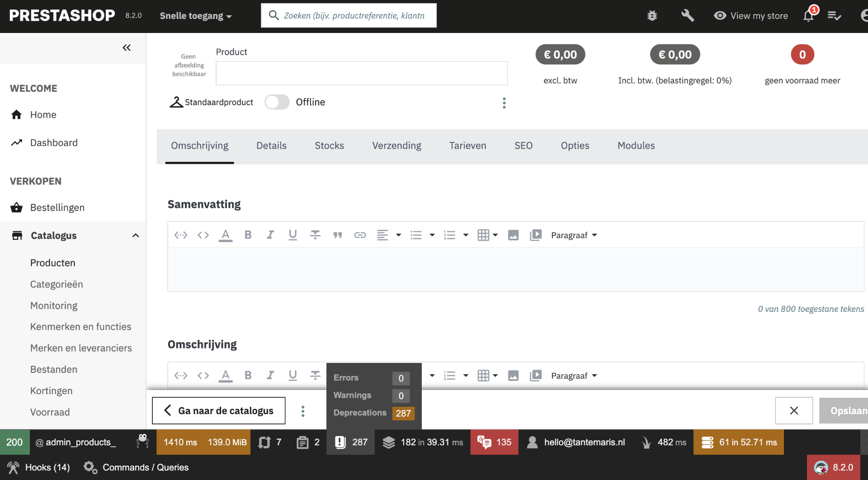Image resolution: width=868 pixels, height=480 pixels.
Task: Open the deprecations panel in debug toolbar
Action: click(x=351, y=442)
